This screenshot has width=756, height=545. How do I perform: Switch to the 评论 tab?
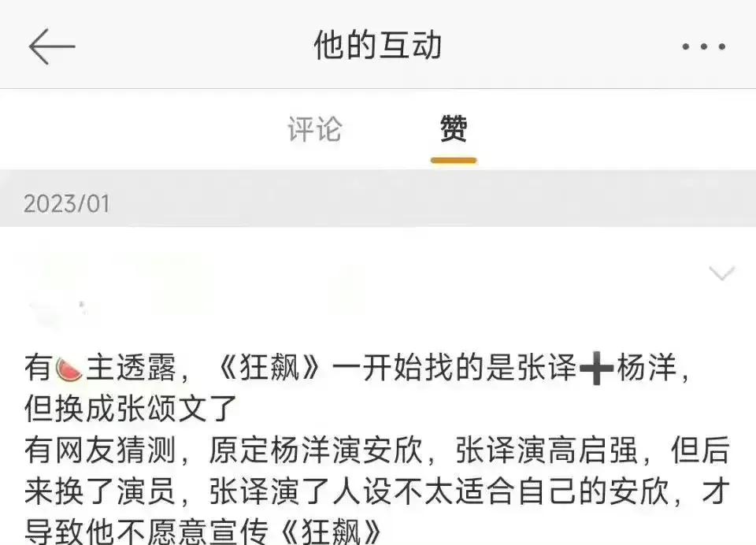tap(315, 129)
